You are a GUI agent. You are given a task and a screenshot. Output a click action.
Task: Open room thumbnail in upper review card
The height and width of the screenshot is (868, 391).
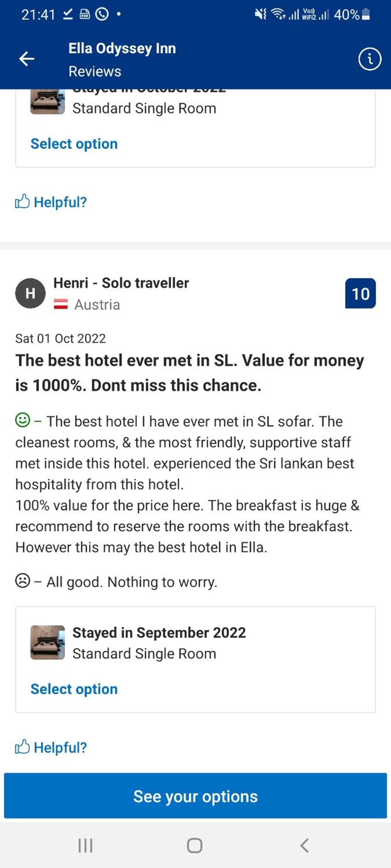point(47,102)
